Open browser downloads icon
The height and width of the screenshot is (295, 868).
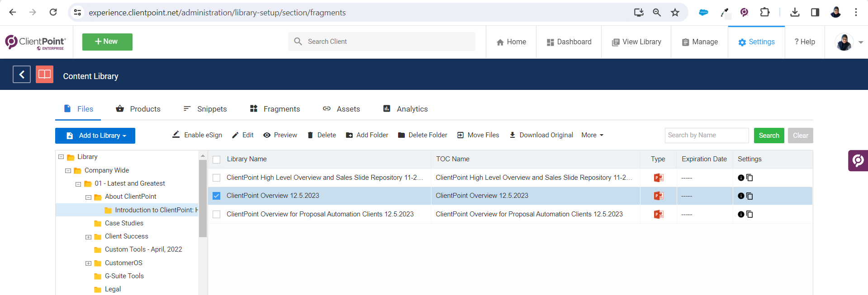795,12
